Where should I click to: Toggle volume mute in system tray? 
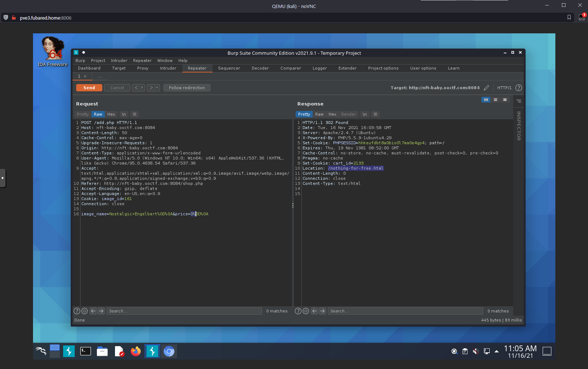pyautogui.click(x=476, y=351)
